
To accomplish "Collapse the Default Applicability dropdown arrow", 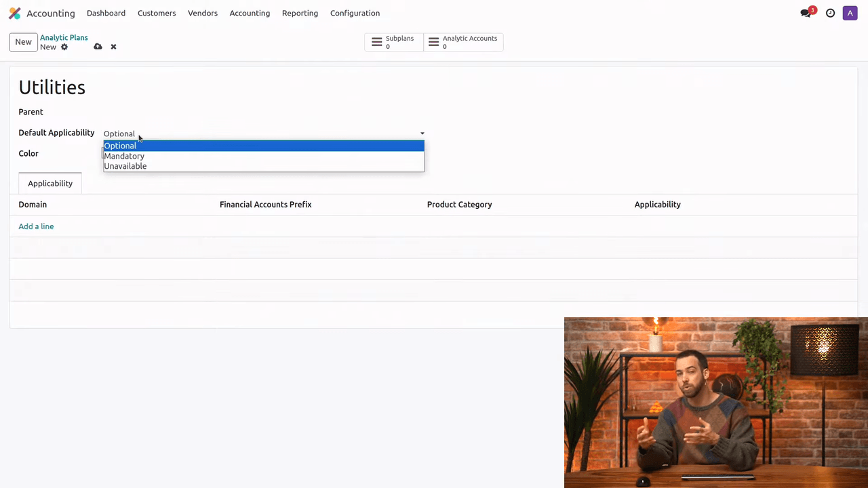I will 422,134.
